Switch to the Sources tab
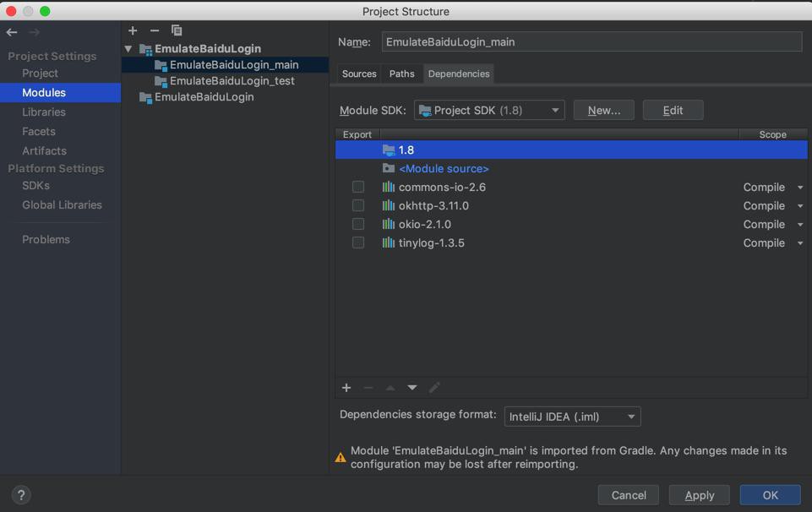The height and width of the screenshot is (512, 812). 359,74
